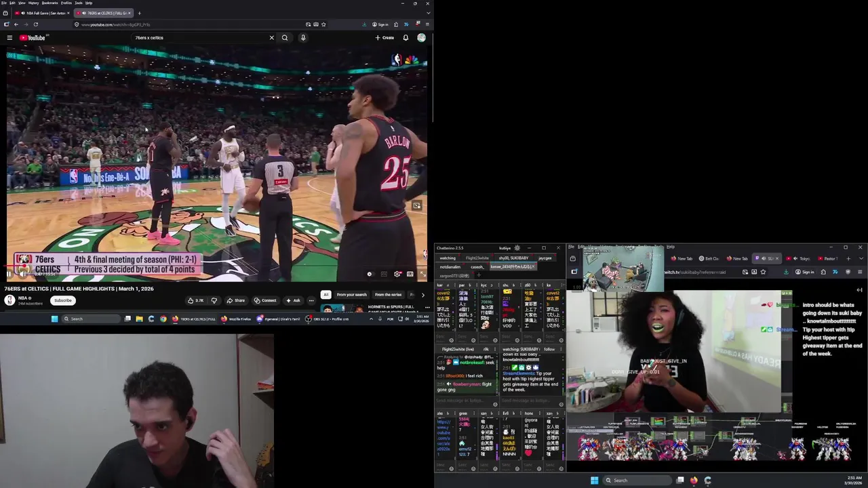
Task: Go back in the left Firefox window
Action: (x=16, y=24)
